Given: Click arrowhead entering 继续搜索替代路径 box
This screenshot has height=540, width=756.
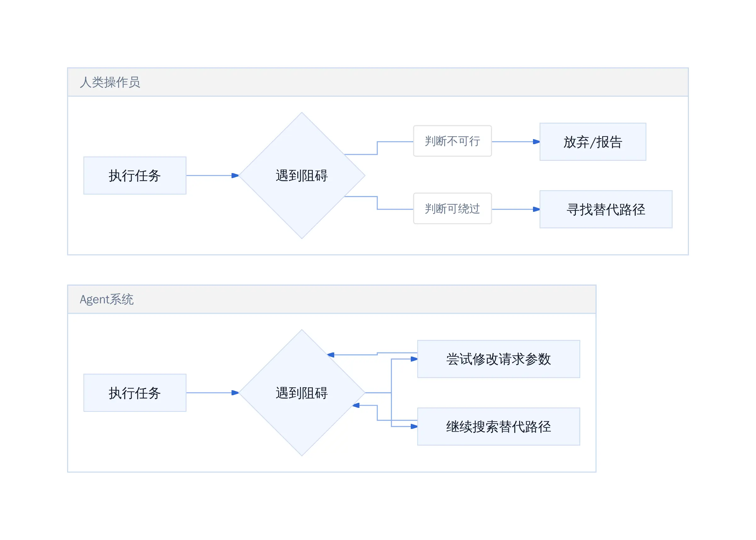Looking at the screenshot, I should coord(414,426).
